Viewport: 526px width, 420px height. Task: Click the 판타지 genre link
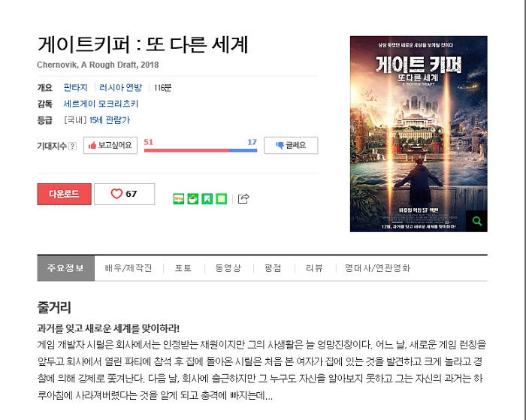coord(75,88)
